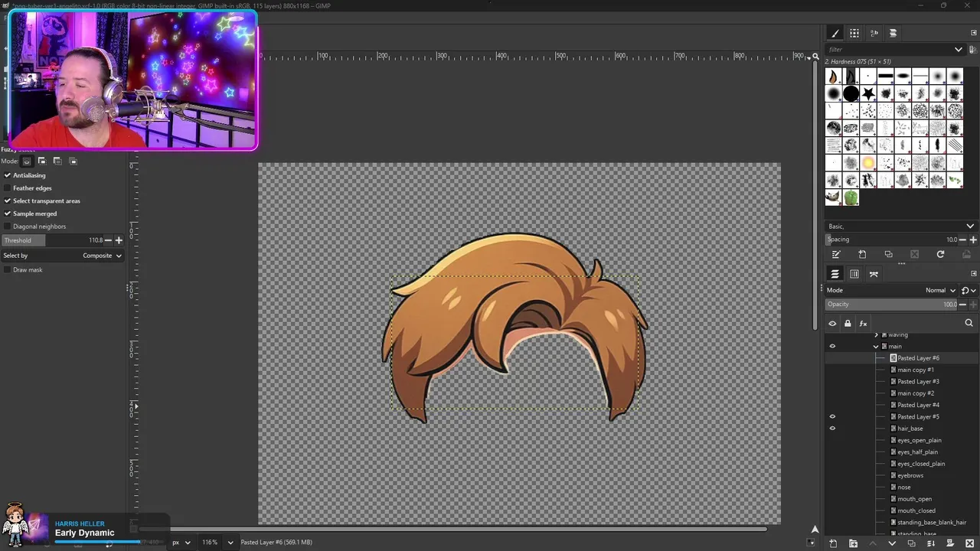
Task: Enable the Draw mask checkbox
Action: click(8, 270)
